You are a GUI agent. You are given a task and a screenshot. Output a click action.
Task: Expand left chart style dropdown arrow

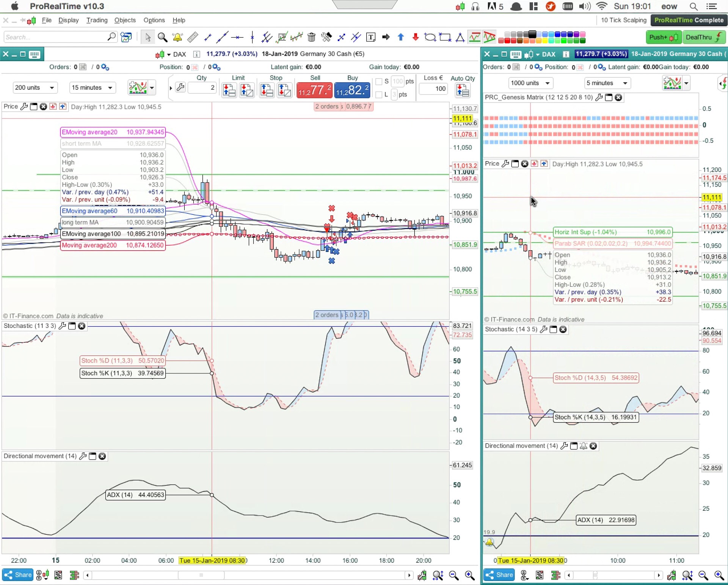[x=152, y=88]
